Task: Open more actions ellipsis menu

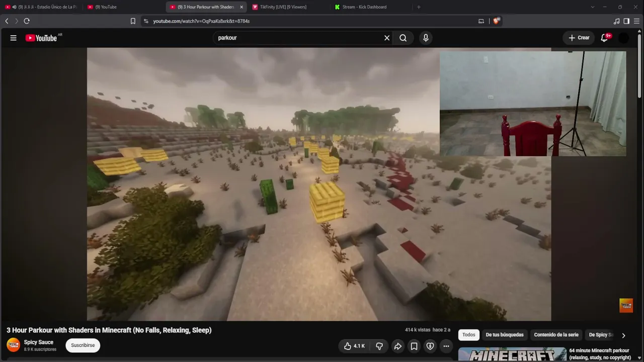Action: pyautogui.click(x=446, y=346)
